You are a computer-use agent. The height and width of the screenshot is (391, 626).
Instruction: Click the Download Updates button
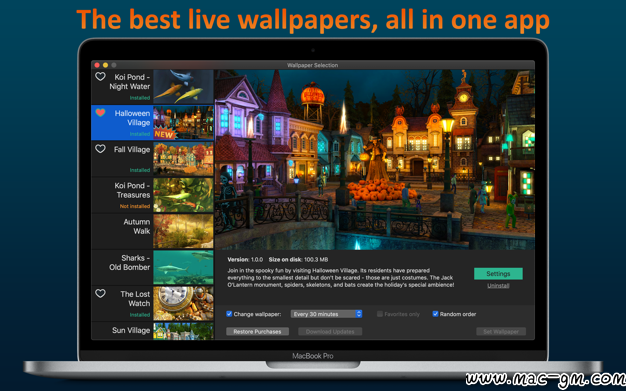[330, 331]
